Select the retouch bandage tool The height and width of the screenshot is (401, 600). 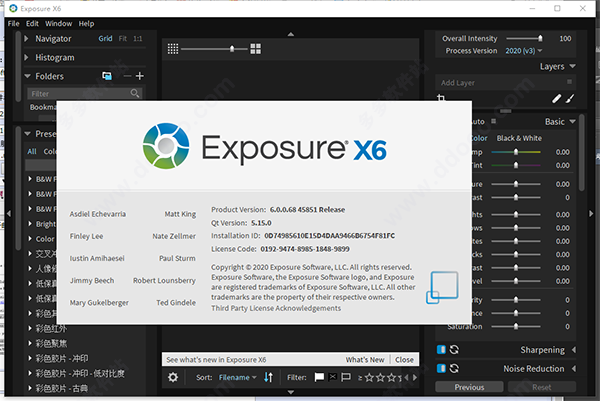556,99
